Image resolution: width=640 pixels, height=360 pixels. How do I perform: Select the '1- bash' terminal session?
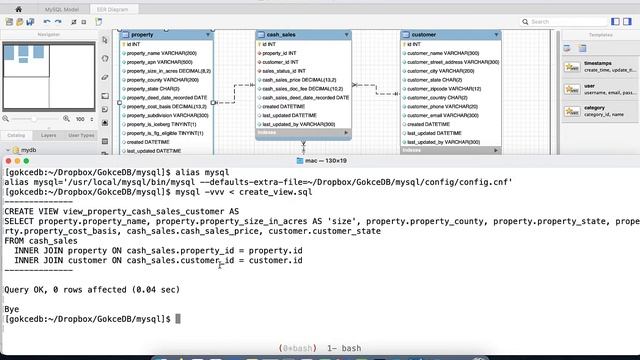(344, 348)
